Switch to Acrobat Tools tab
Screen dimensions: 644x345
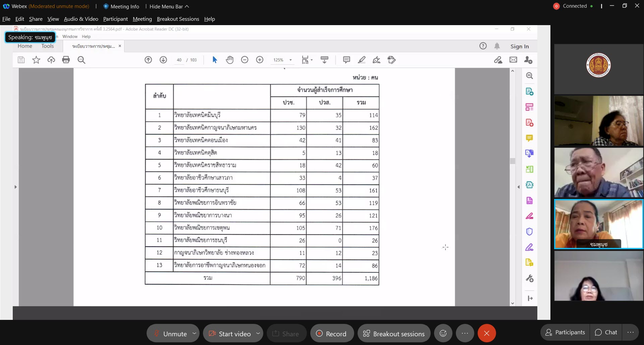[x=48, y=46]
